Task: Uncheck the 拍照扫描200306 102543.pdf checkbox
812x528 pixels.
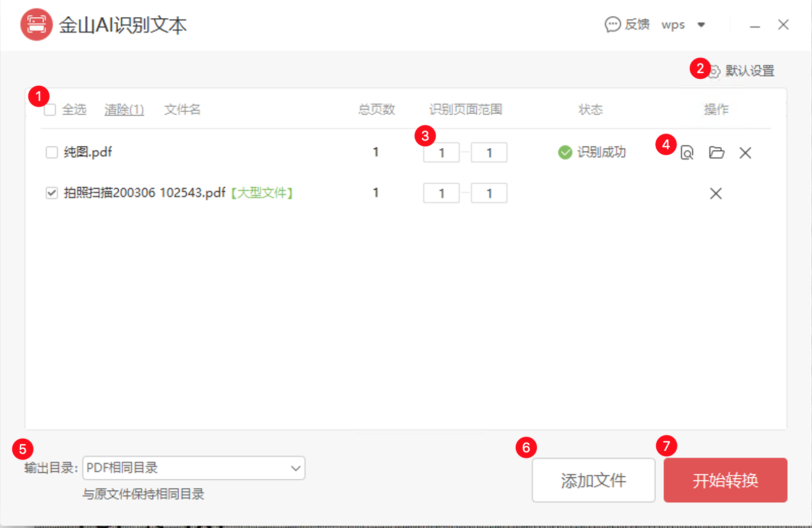Action: [51, 193]
